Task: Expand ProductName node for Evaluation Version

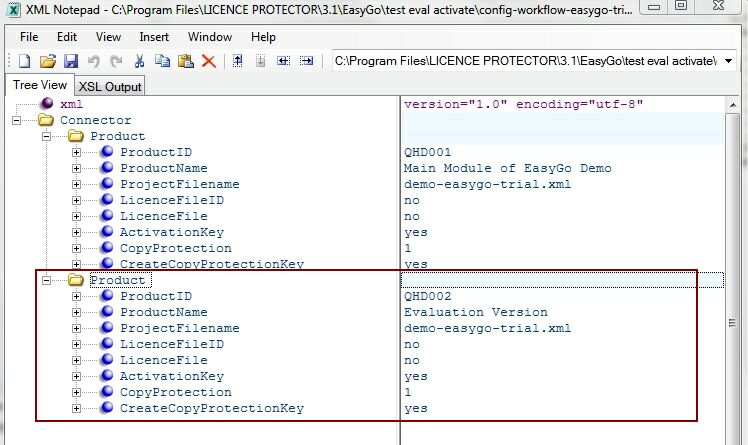Action: [76, 312]
